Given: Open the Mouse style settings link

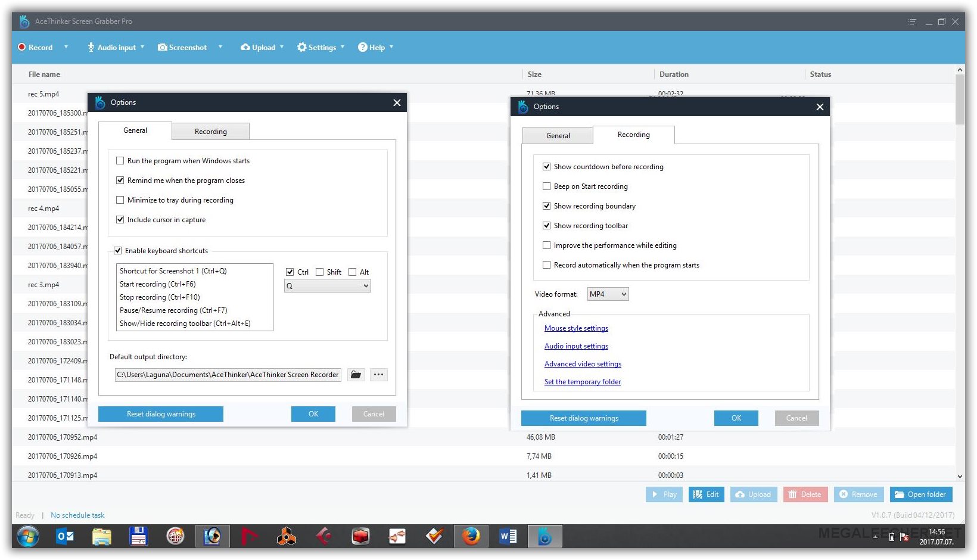Looking at the screenshot, I should pos(576,328).
